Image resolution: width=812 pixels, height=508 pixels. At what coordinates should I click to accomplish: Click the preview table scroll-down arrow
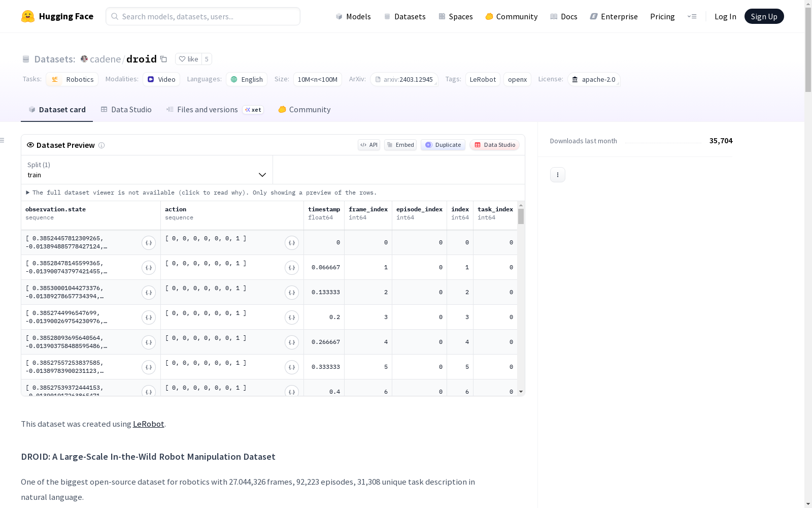coord(521,392)
